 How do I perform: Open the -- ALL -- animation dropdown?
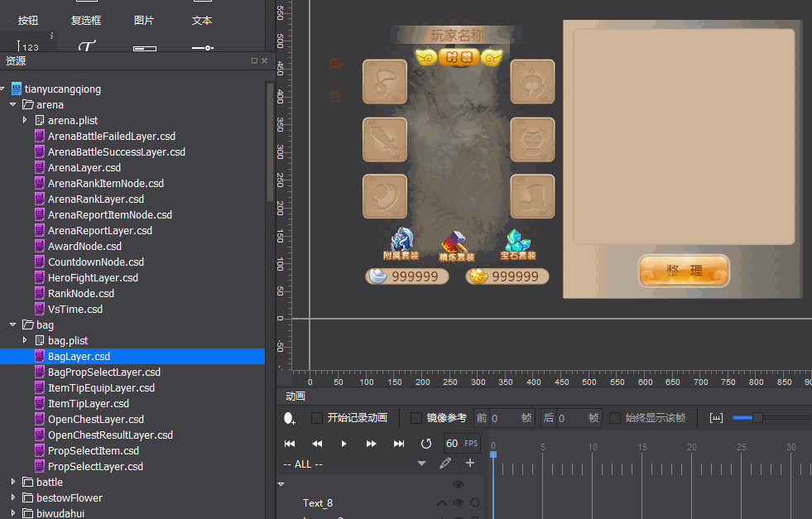click(421, 464)
